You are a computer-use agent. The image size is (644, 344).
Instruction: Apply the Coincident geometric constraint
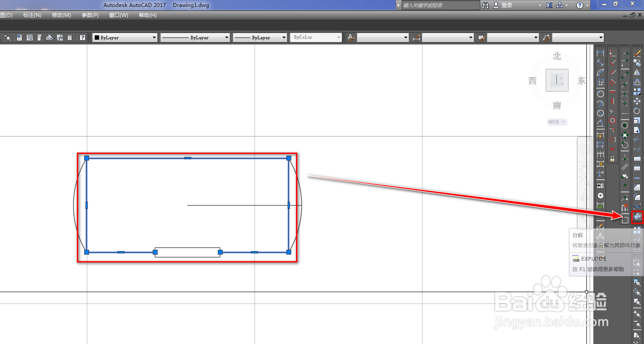[612, 52]
